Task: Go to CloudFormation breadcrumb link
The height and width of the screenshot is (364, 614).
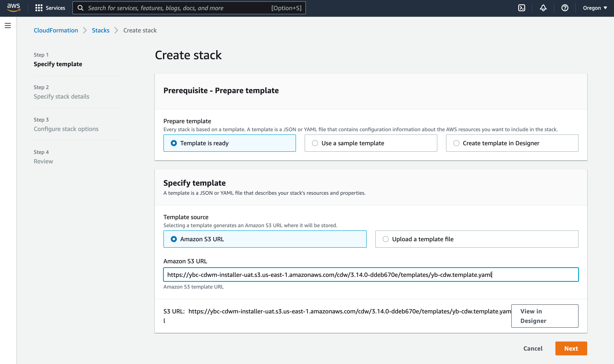Action: point(56,30)
